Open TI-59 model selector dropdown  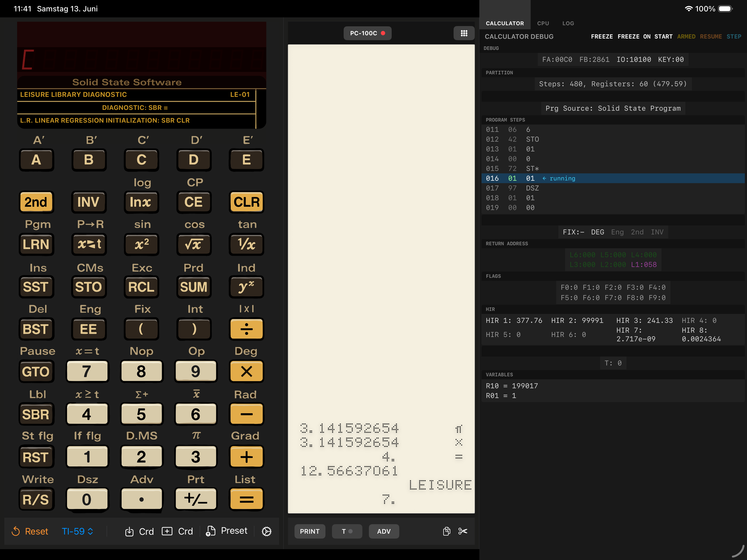(x=77, y=531)
